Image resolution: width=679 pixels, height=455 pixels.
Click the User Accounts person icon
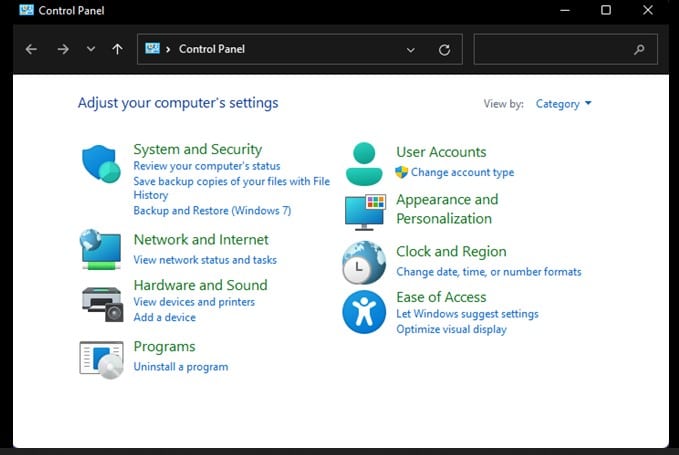click(364, 164)
